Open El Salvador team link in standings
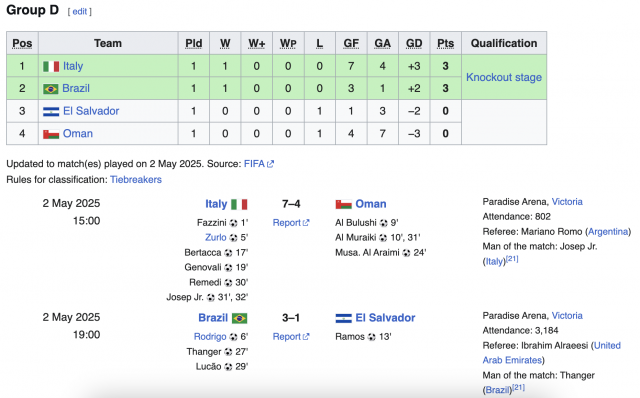Image resolution: width=640 pixels, height=398 pixels. point(91,111)
